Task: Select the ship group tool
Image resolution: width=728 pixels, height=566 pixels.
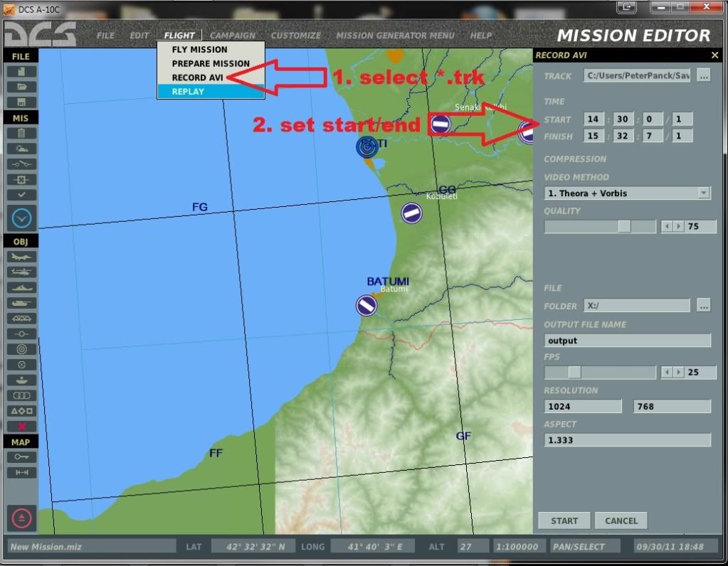Action: click(x=21, y=287)
